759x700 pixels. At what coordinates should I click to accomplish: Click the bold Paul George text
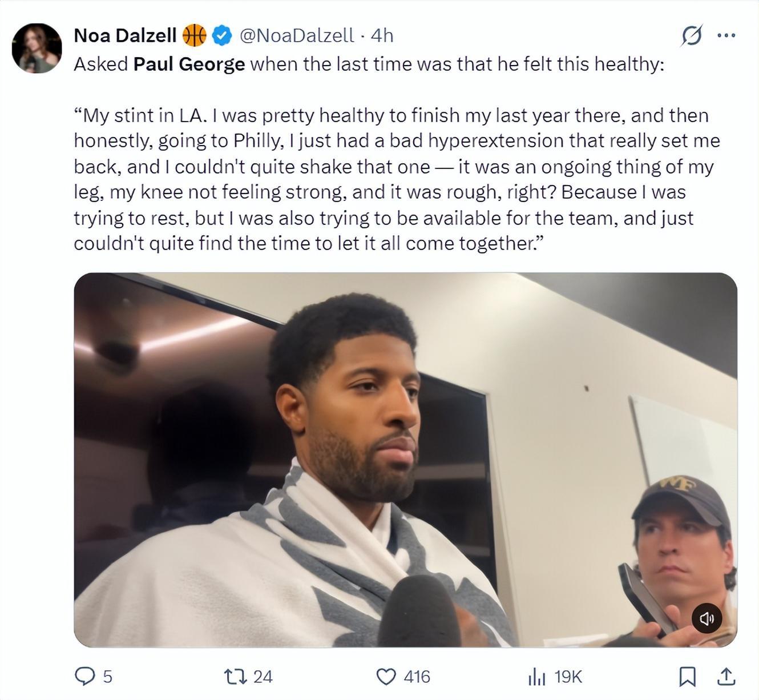(189, 64)
